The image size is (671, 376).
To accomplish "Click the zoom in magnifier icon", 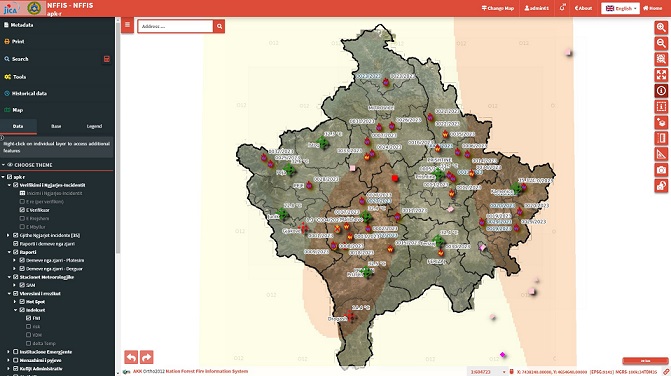I will (661, 27).
